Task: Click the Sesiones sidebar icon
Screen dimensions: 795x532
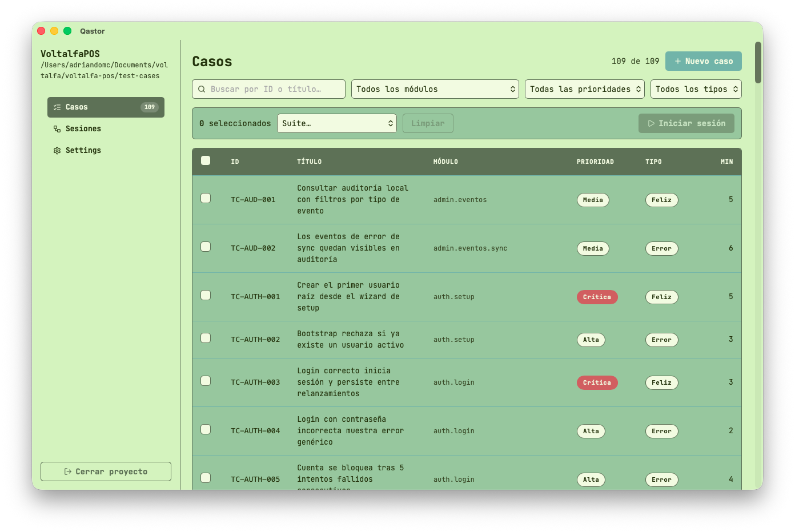Action: 57,129
